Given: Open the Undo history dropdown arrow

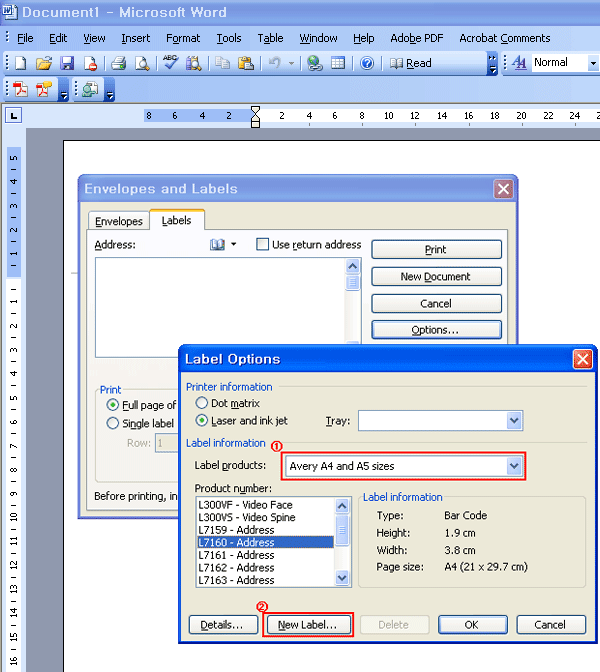Looking at the screenshot, I should pyautogui.click(x=291, y=63).
